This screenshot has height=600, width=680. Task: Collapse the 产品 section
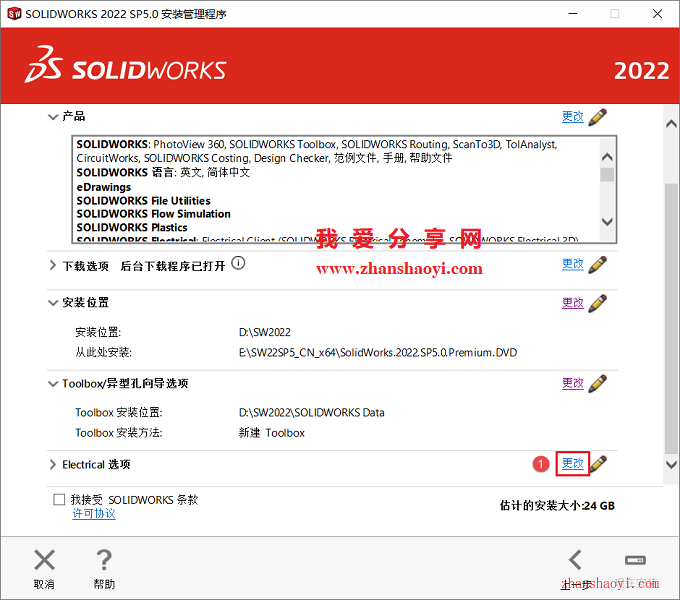[52, 117]
